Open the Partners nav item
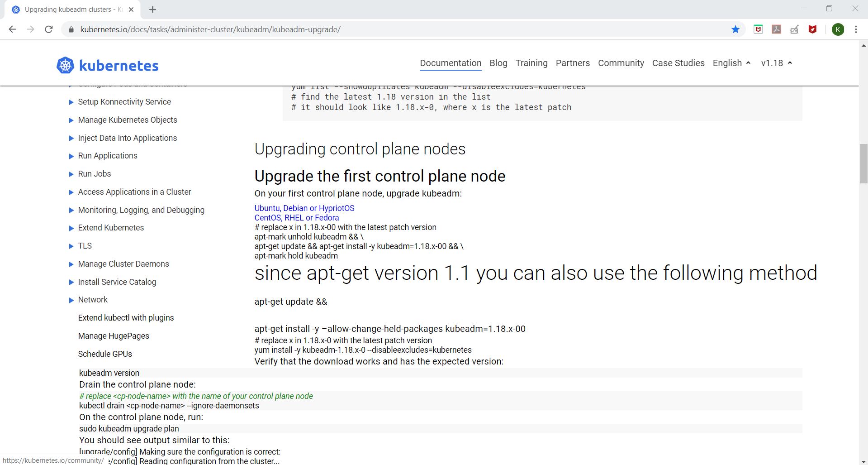Screen dimensions: 868x465 pos(573,63)
